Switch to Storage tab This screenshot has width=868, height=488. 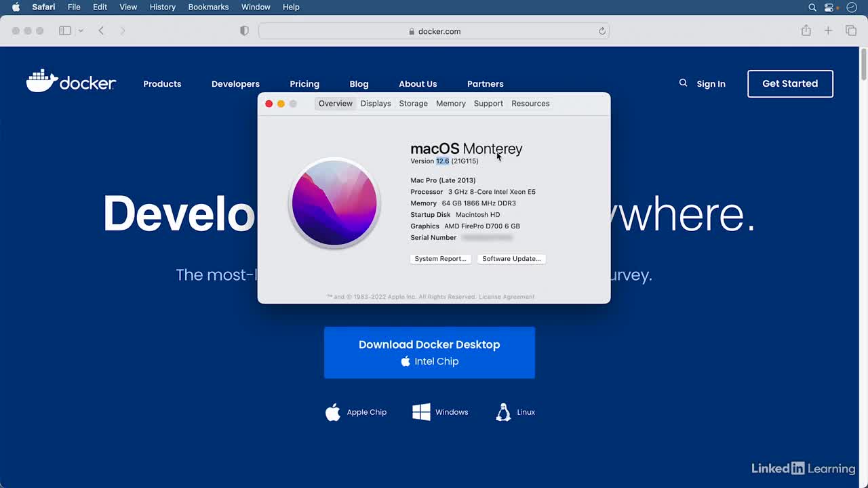pos(413,104)
